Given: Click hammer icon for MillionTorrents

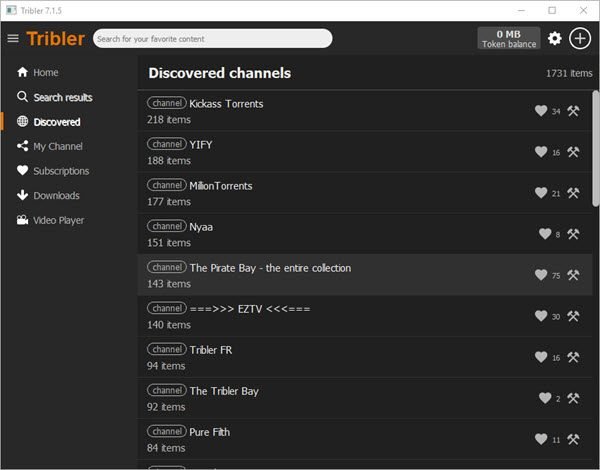Looking at the screenshot, I should 573,193.
